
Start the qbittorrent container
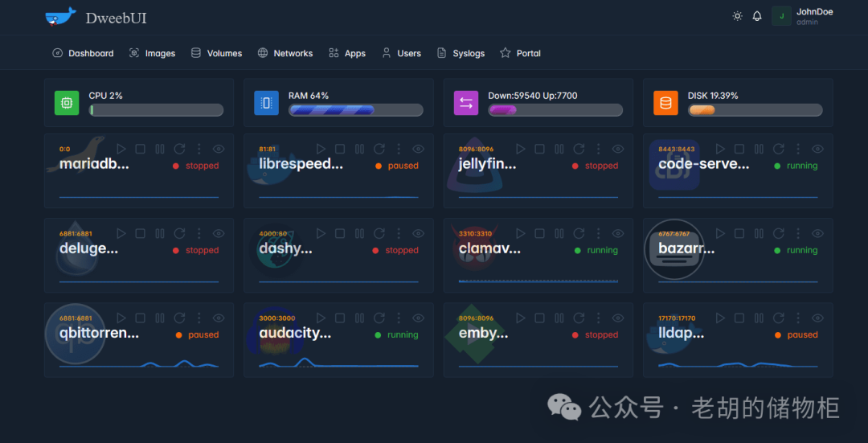tap(121, 318)
